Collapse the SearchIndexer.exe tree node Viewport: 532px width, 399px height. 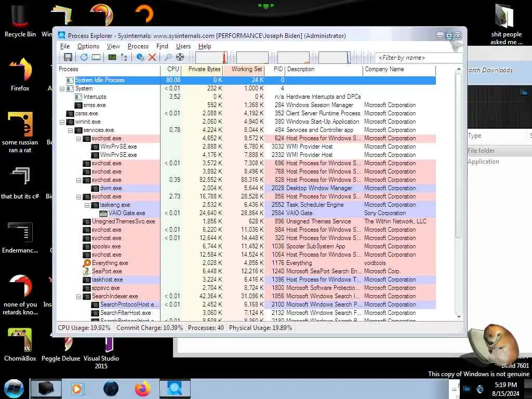(79, 297)
